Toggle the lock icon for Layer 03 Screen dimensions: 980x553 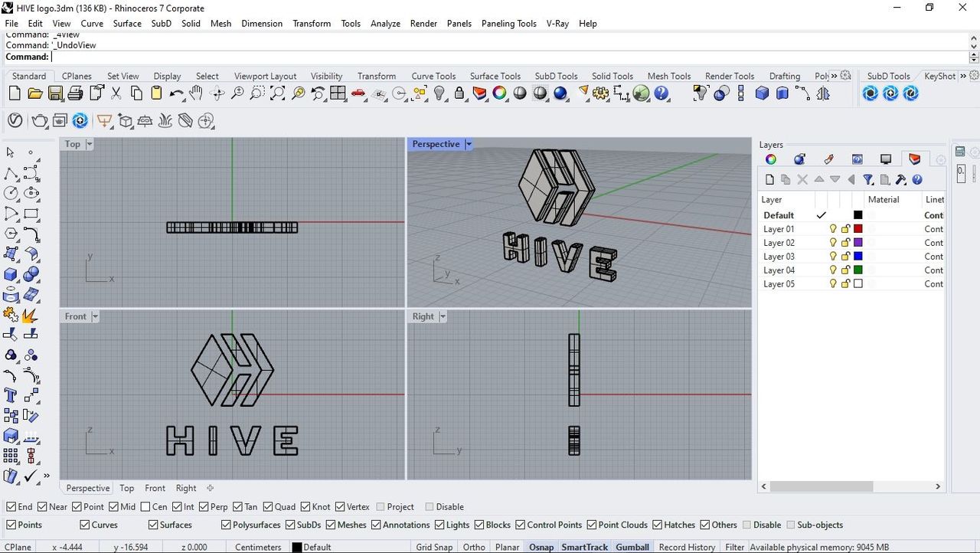click(846, 257)
